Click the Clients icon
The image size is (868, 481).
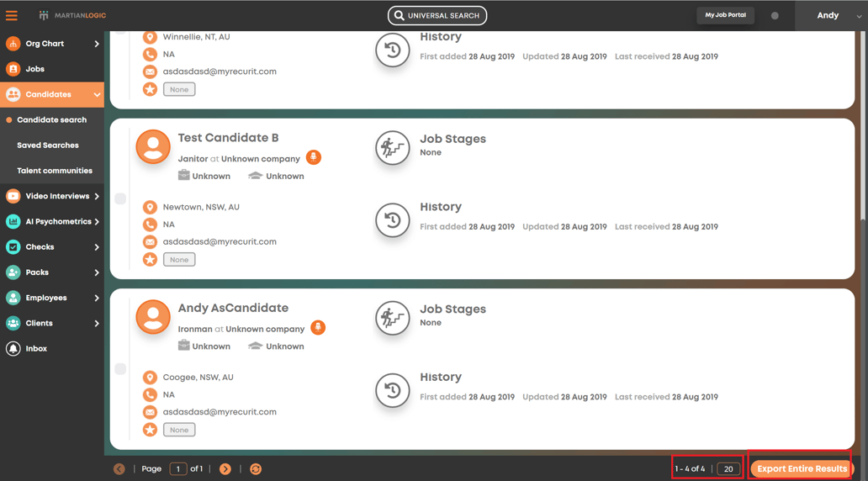coord(13,323)
